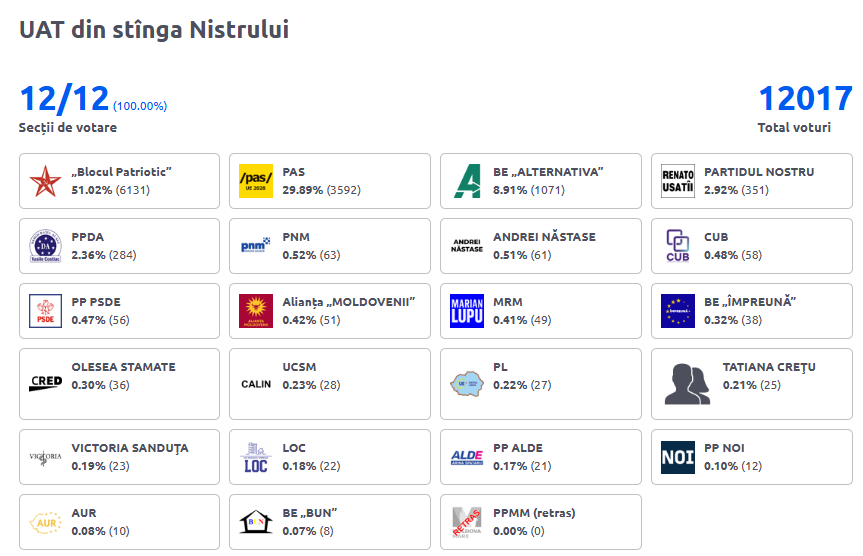Click Tatiana Crețu silhouette placeholder image
The height and width of the screenshot is (556, 863).
(x=687, y=384)
